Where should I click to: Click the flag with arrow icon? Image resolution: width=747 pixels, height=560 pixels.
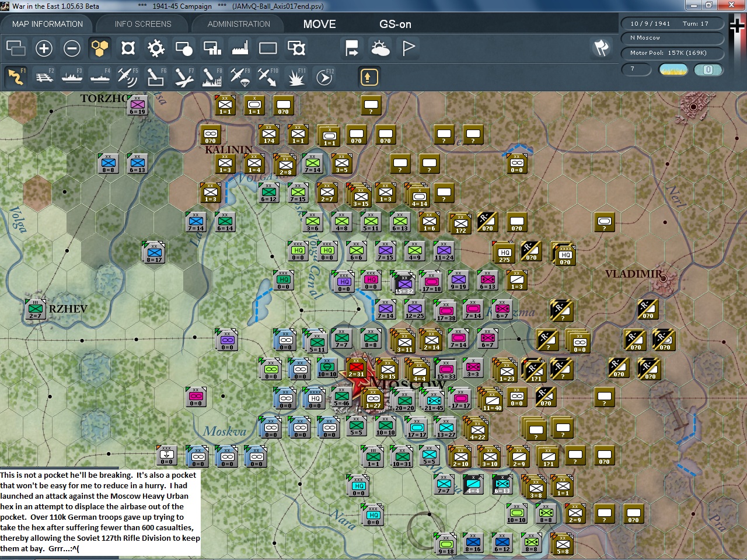pyautogui.click(x=352, y=48)
